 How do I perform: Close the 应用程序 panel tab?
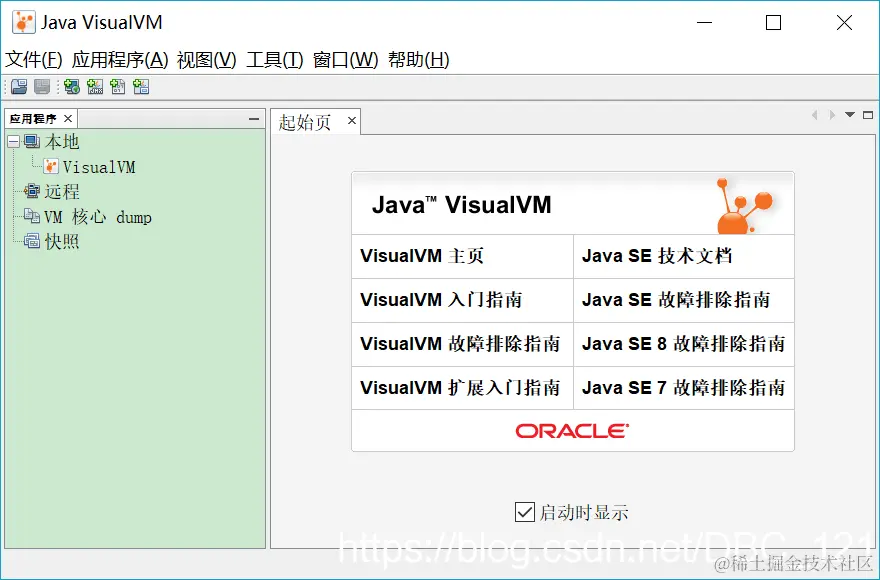(68, 118)
